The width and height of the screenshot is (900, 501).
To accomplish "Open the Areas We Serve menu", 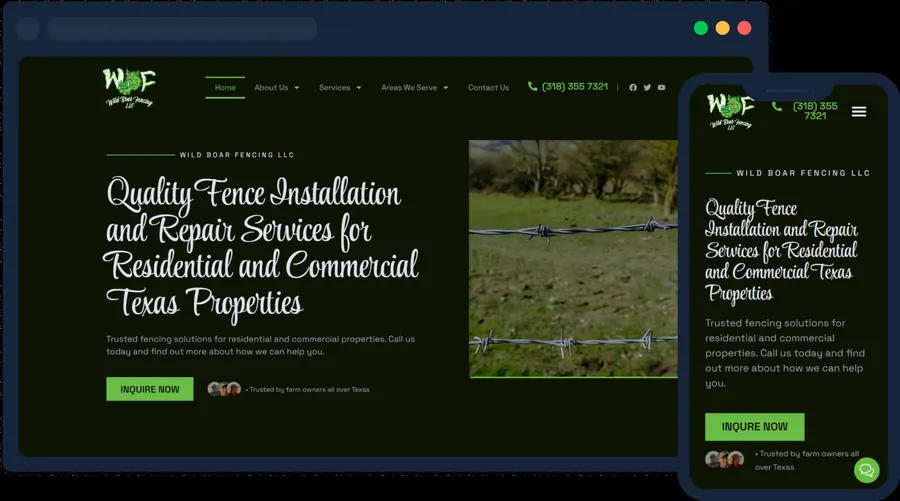I will tap(409, 87).
